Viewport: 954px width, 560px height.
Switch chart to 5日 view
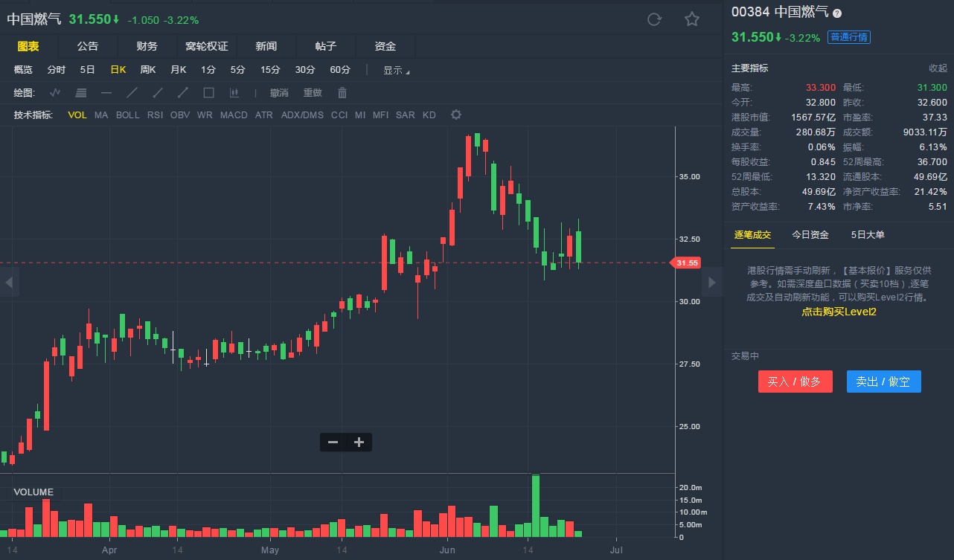88,70
